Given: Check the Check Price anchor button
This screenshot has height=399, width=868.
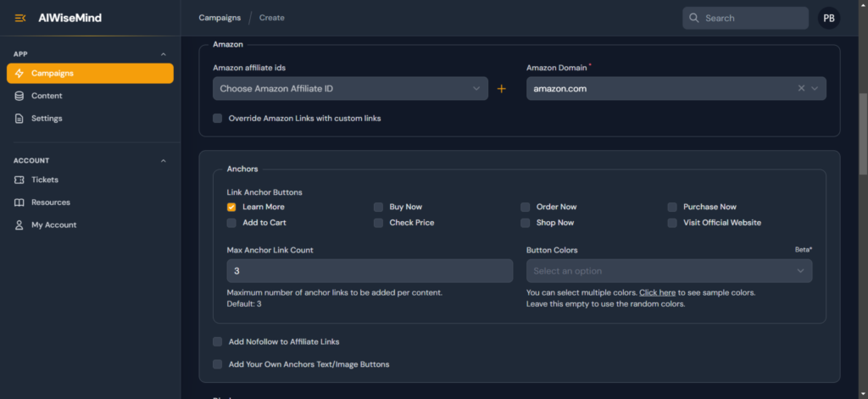Looking at the screenshot, I should 378,223.
